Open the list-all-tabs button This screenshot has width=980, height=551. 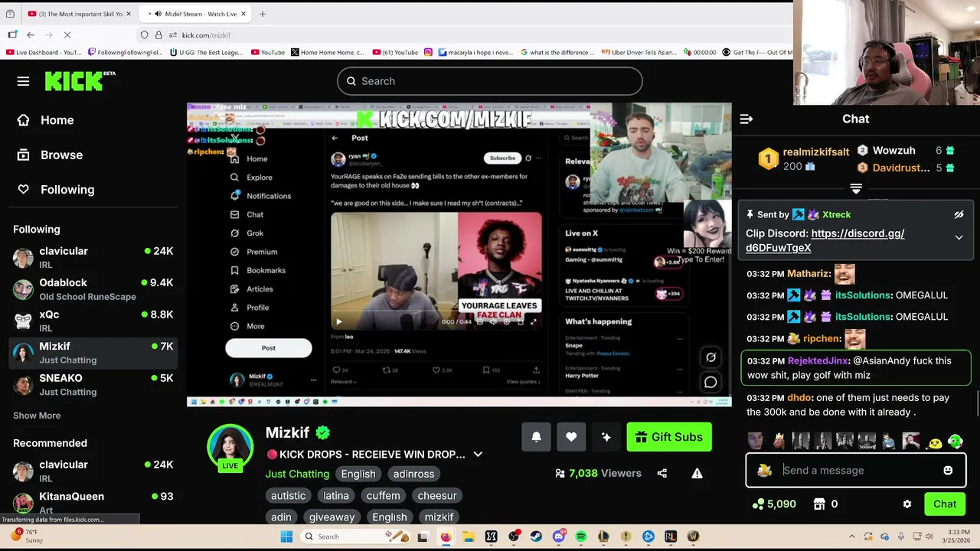click(x=10, y=14)
